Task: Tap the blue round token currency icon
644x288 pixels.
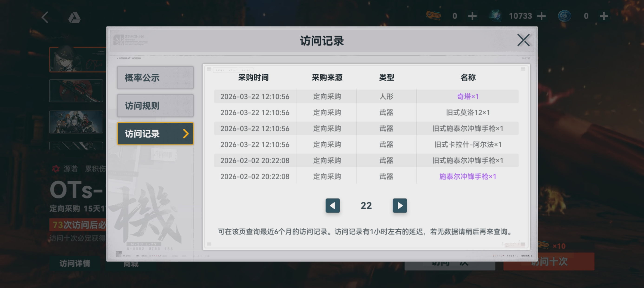Action: tap(565, 16)
